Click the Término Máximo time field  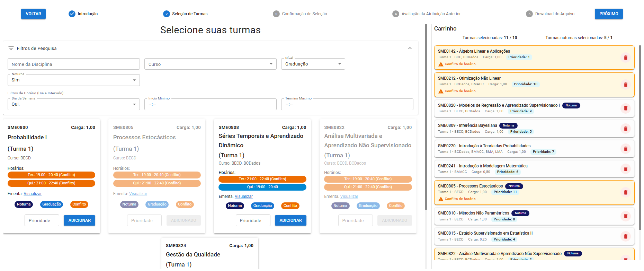[x=347, y=104]
